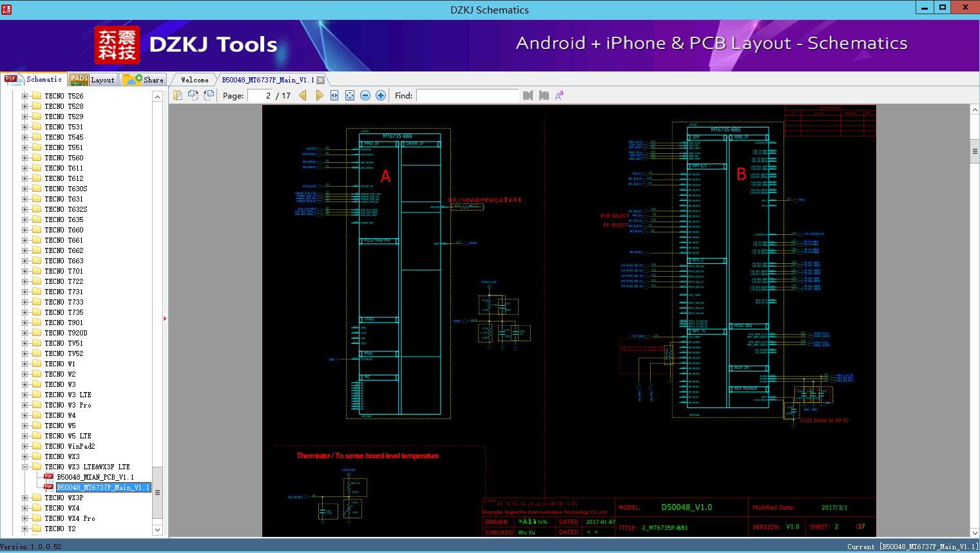This screenshot has height=553, width=980.
Task: Open B50048_MIAN_PCB_V1.1 file
Action: [x=95, y=477]
